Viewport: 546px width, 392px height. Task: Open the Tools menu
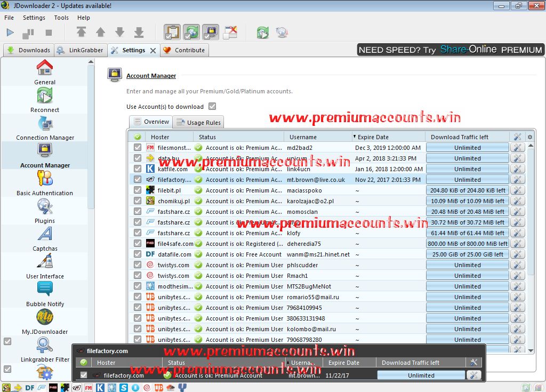coord(61,18)
